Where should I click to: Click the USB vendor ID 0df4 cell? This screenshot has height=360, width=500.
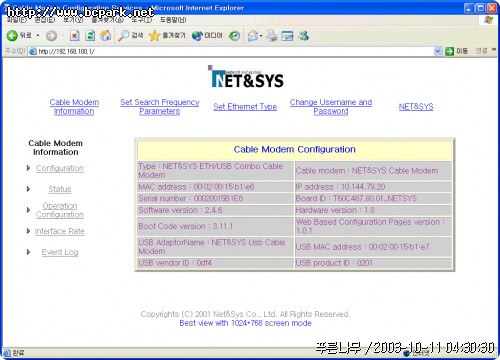tap(215, 263)
